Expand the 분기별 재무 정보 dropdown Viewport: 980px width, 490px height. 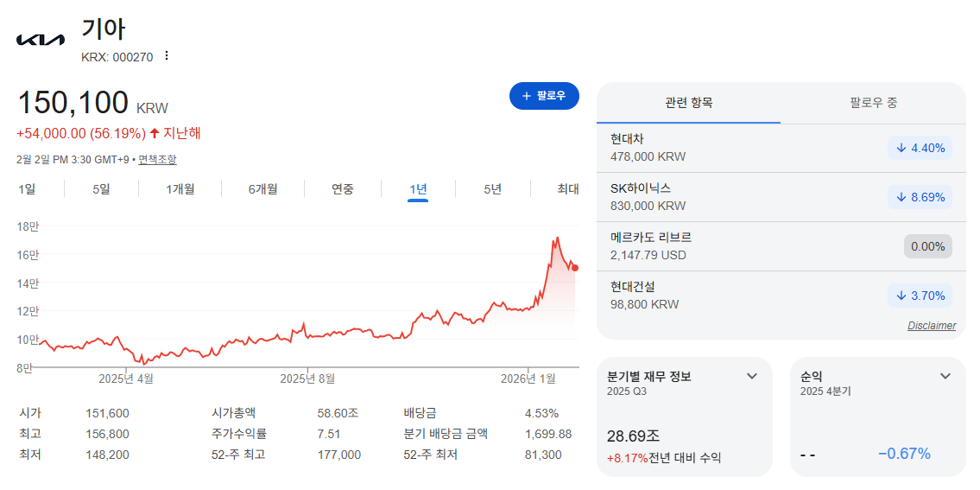click(x=752, y=376)
